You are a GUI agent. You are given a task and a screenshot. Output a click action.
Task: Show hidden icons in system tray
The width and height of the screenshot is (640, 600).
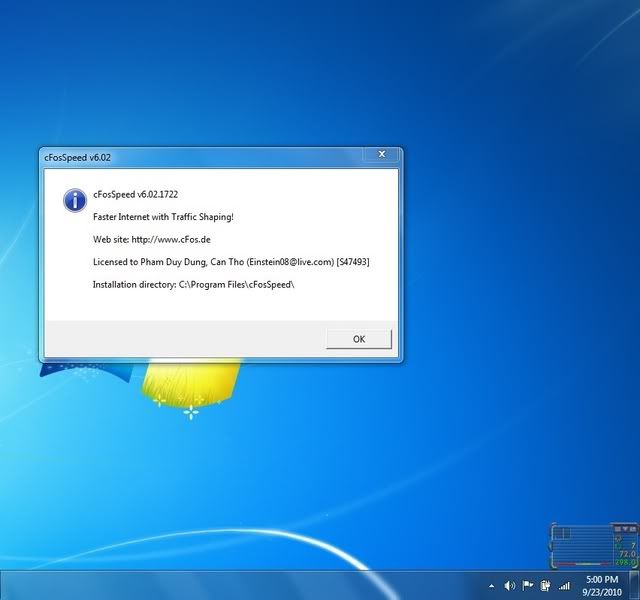(492, 587)
